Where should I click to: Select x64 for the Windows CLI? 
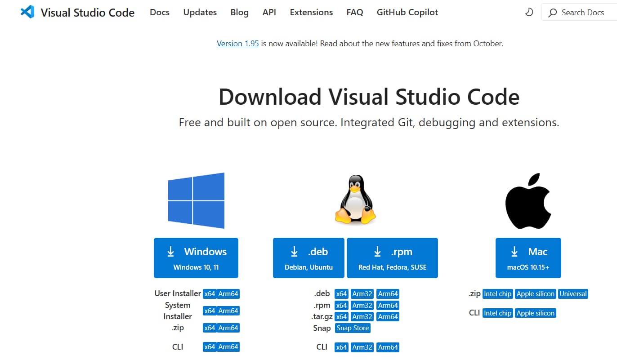click(210, 347)
